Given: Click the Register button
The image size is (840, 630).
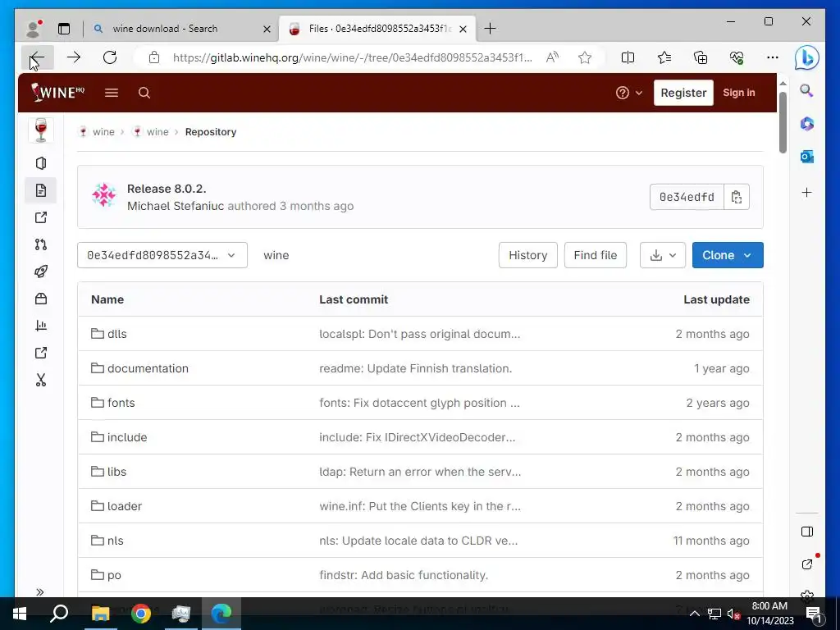Looking at the screenshot, I should click(x=683, y=93).
